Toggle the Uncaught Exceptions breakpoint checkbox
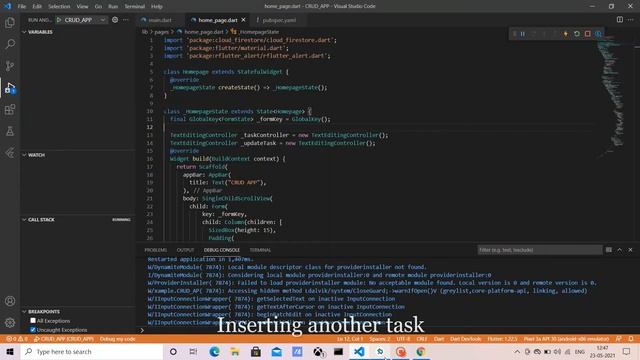The image size is (640, 360). click(33, 330)
